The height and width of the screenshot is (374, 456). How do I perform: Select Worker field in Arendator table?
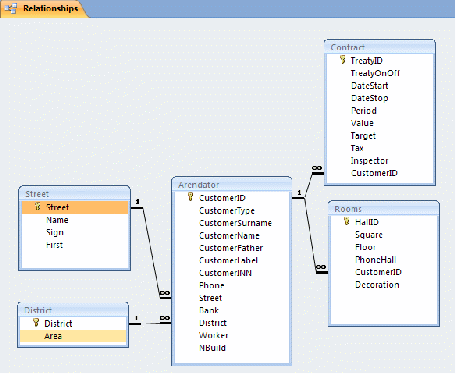[213, 335]
